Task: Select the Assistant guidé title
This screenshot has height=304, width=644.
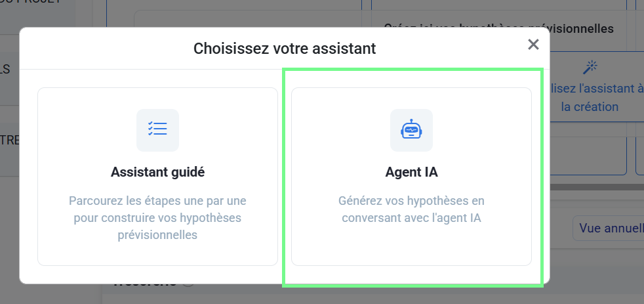Action: 157,173
